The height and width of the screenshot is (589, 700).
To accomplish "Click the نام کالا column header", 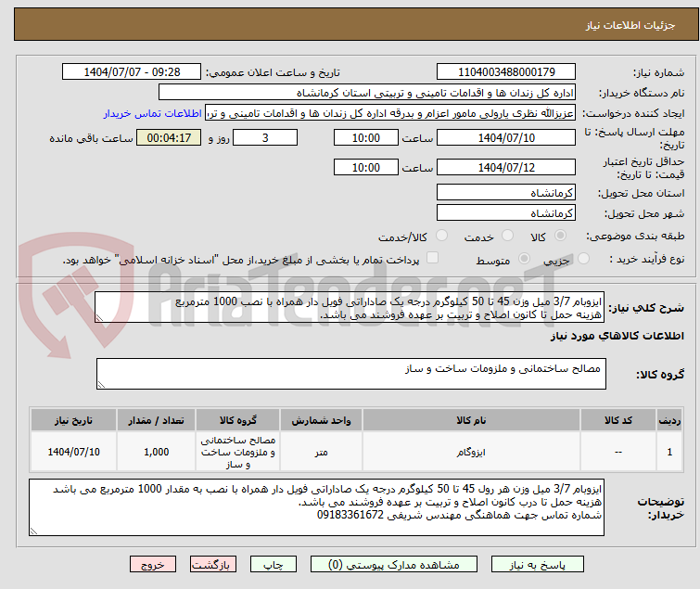I will pos(471,420).
